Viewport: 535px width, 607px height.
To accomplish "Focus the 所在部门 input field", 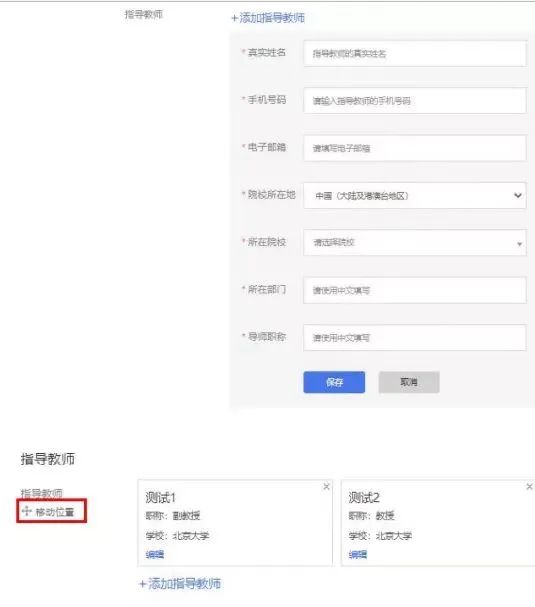I will (x=415, y=290).
